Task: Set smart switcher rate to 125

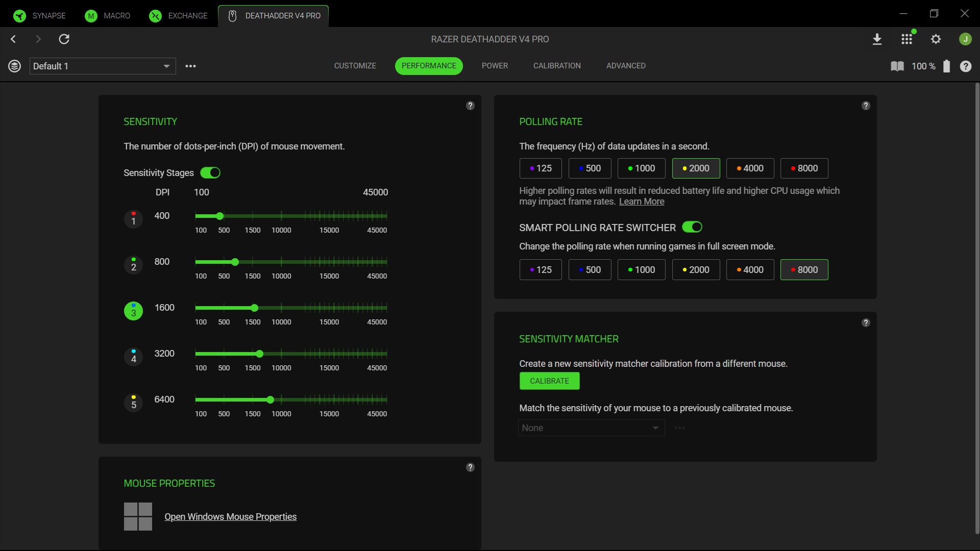Action: (x=541, y=270)
